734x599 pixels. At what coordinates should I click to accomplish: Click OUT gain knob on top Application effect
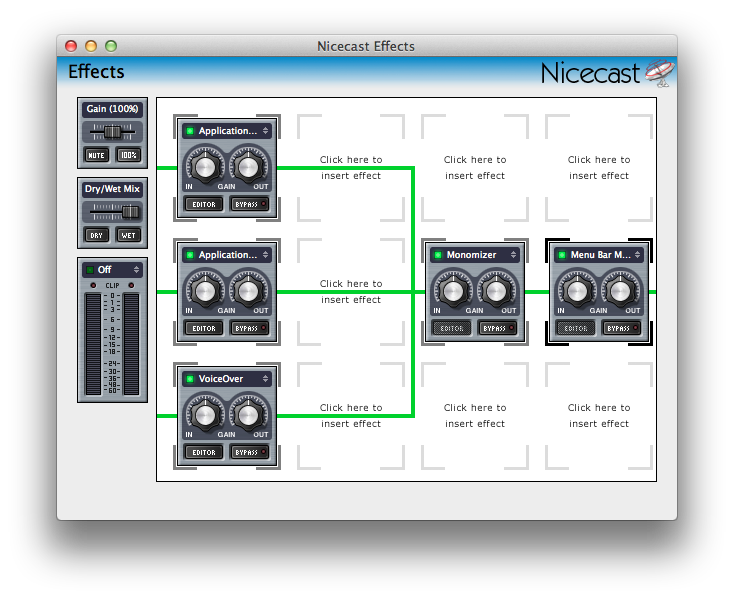coord(248,167)
